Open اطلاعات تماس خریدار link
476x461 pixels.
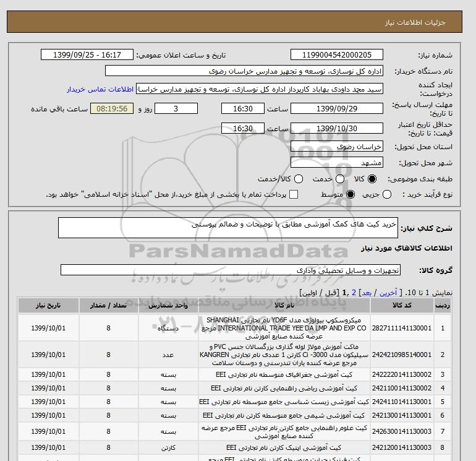[100, 89]
